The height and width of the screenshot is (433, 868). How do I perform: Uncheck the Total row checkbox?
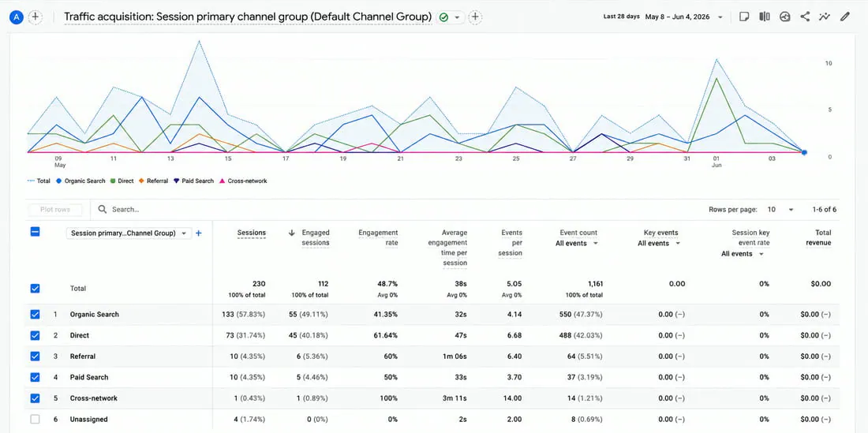coord(35,288)
